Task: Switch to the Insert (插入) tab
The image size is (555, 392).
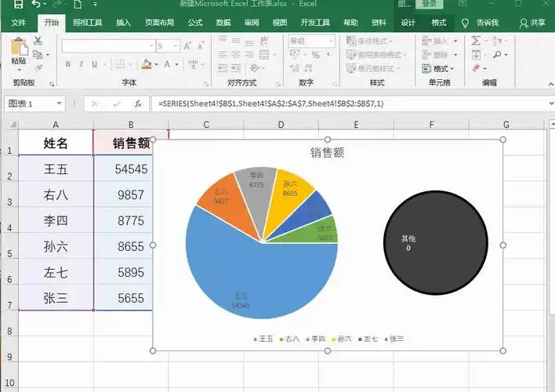Action: click(124, 23)
